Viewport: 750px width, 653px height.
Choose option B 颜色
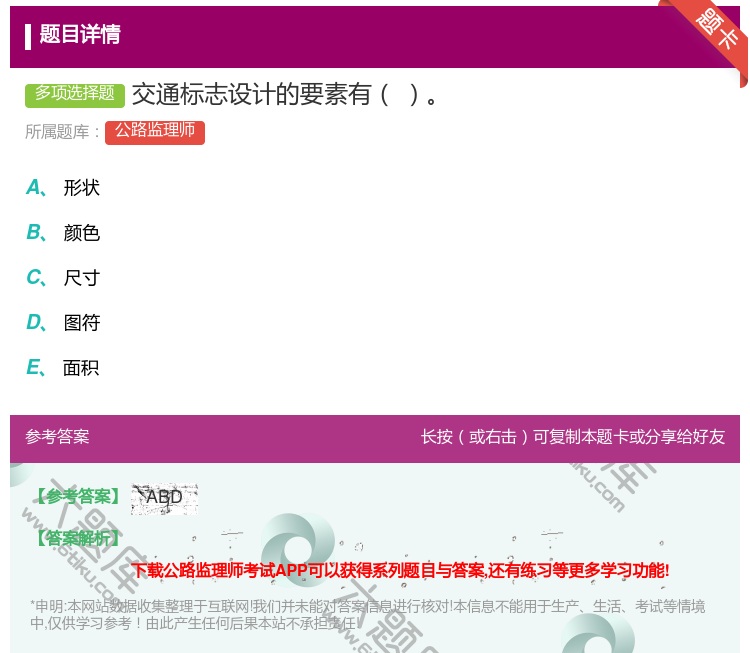click(63, 232)
